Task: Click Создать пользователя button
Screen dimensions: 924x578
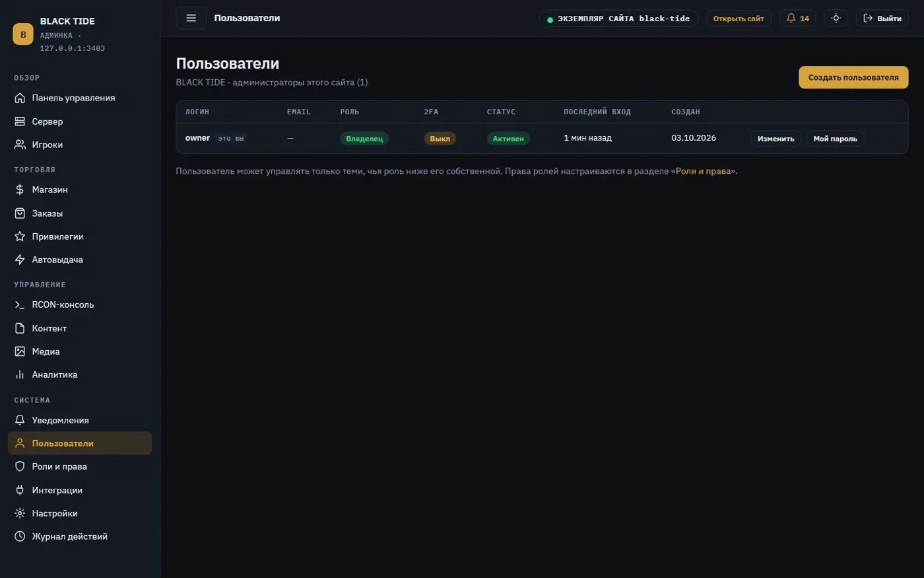Action: pos(853,77)
